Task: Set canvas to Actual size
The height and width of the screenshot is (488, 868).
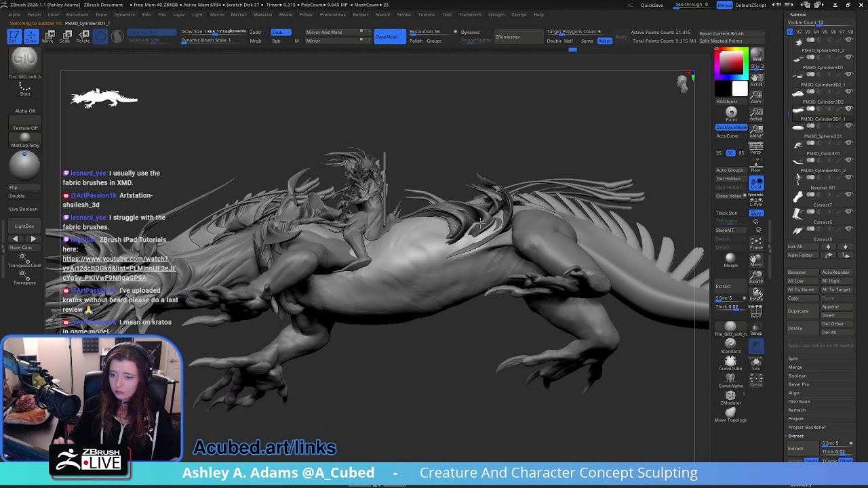Action: click(x=756, y=114)
